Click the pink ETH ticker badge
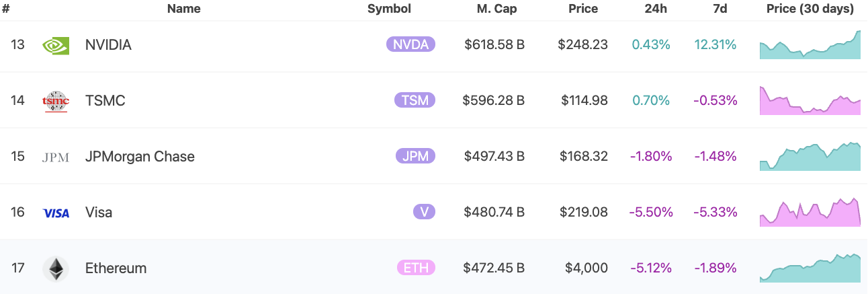This screenshot has height=294, width=868. coord(417,268)
